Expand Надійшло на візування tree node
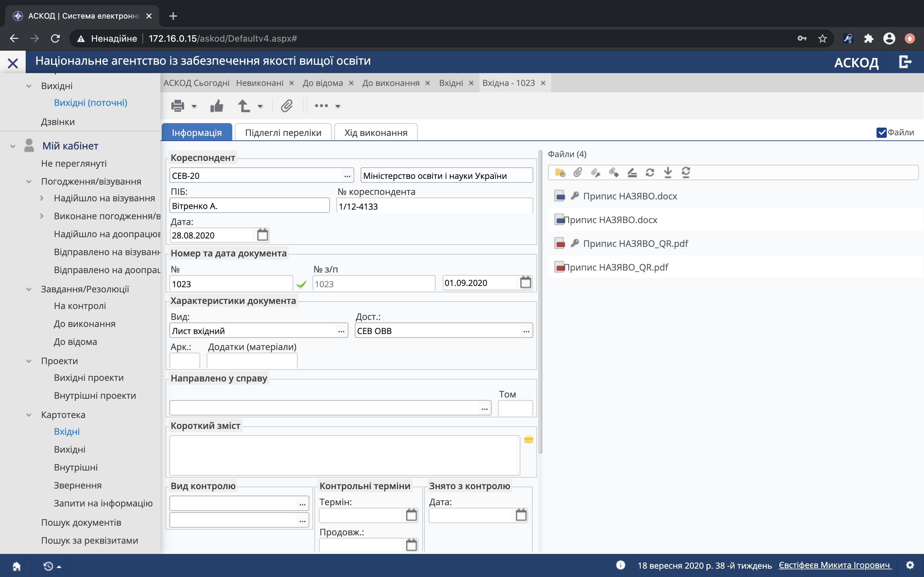Image resolution: width=924 pixels, height=577 pixels. pos(42,198)
